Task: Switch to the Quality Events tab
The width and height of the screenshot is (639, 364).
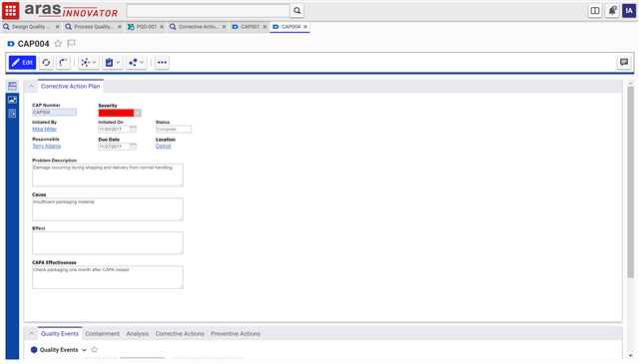Action: tap(60, 333)
